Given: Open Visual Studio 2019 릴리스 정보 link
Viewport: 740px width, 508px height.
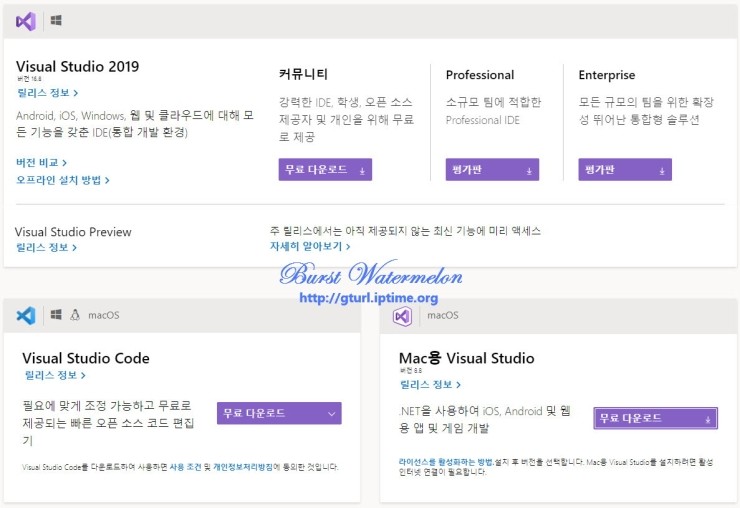Looking at the screenshot, I should pyautogui.click(x=47, y=93).
